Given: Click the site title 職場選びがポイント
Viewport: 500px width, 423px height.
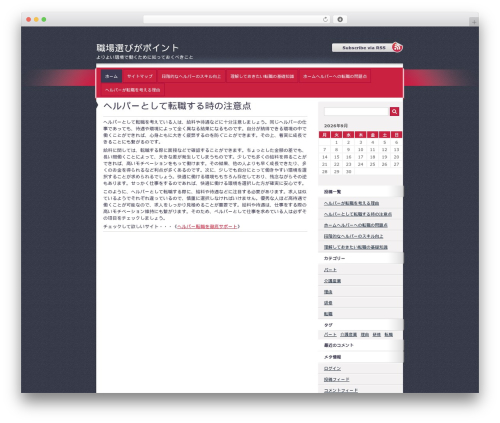Looking at the screenshot, I should tap(137, 48).
